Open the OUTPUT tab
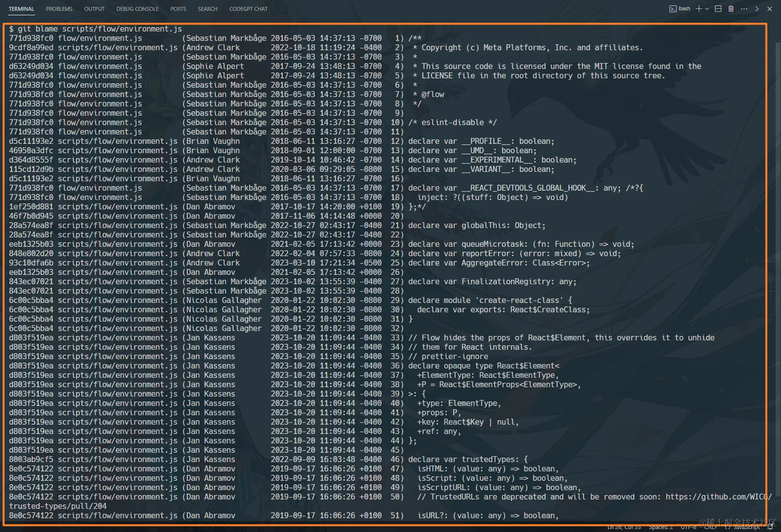 [x=94, y=9]
